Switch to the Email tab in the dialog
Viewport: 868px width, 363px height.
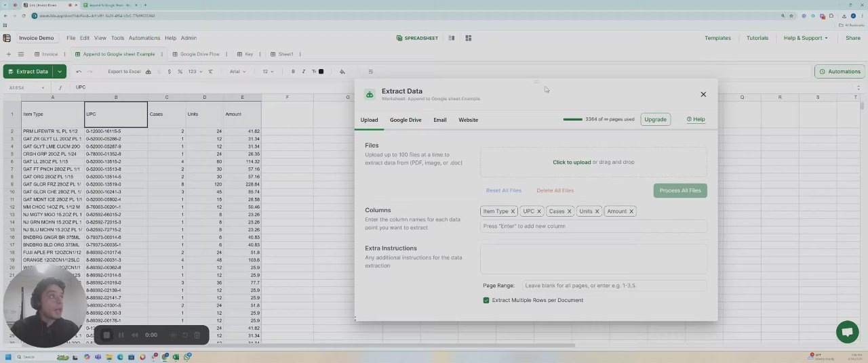[440, 120]
